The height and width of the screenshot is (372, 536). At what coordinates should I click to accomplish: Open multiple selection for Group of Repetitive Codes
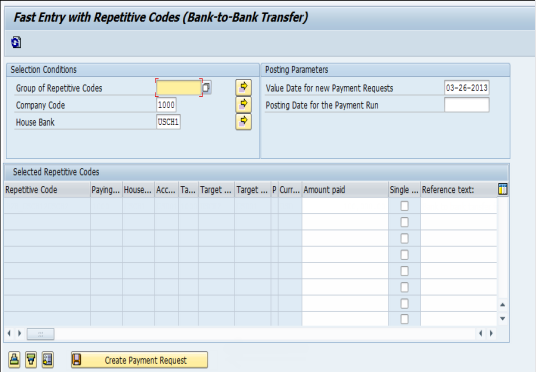click(x=243, y=88)
